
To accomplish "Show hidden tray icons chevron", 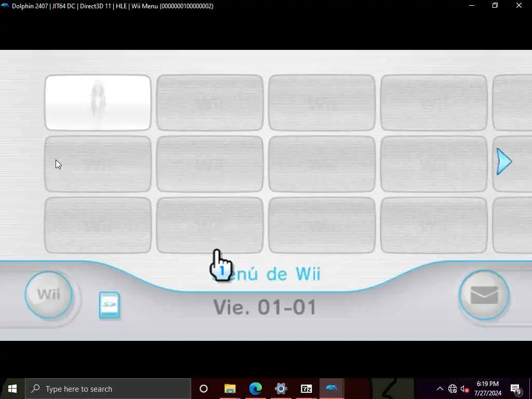I will pos(440,389).
